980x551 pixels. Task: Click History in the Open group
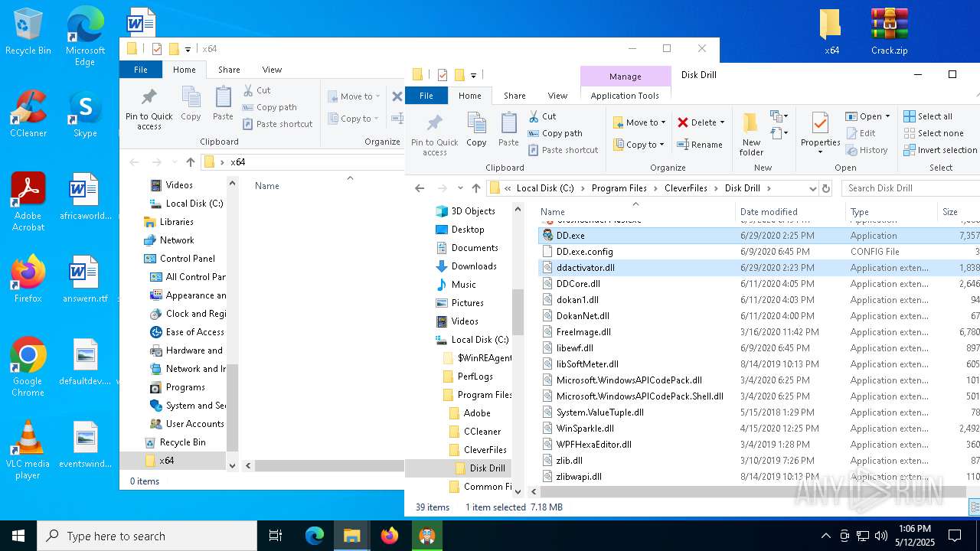pos(867,150)
